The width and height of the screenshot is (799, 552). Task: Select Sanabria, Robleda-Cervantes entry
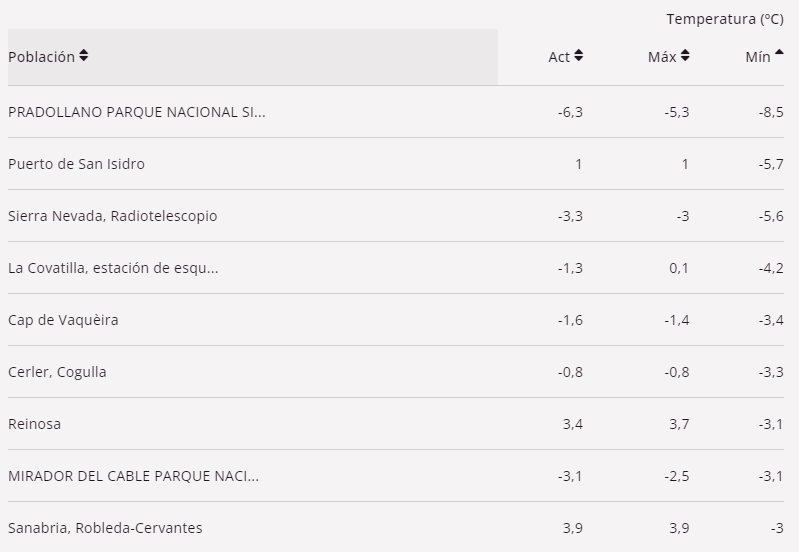click(105, 528)
